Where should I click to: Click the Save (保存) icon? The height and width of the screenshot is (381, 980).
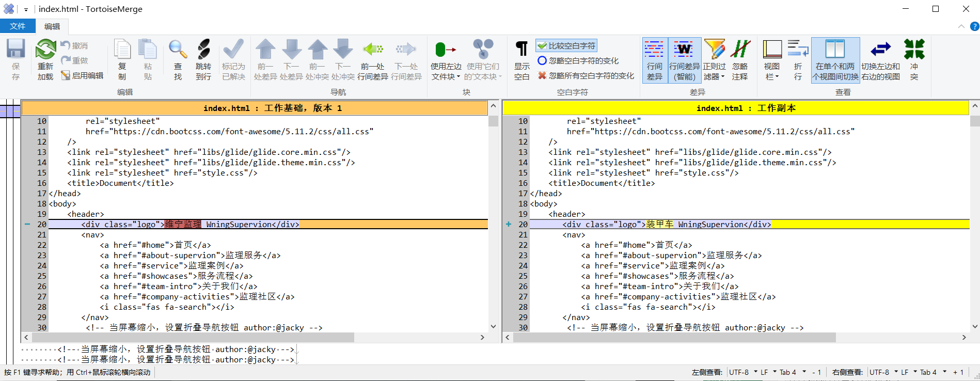(15, 50)
